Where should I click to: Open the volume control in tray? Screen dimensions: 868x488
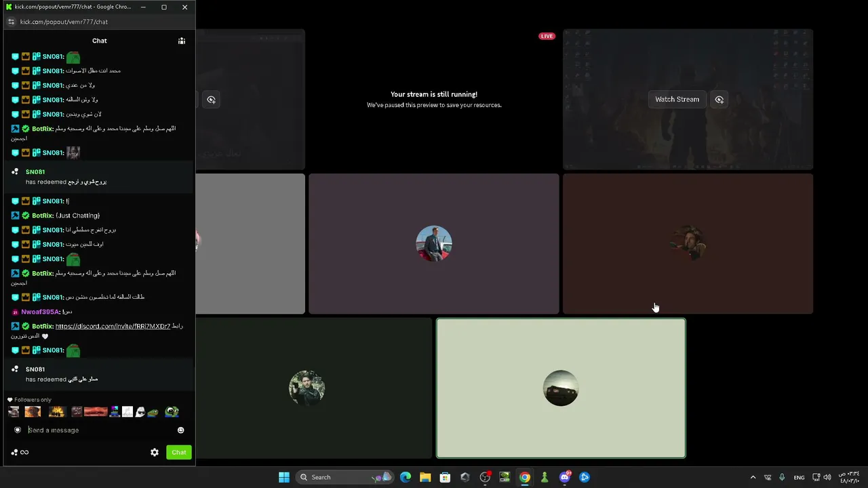click(827, 477)
